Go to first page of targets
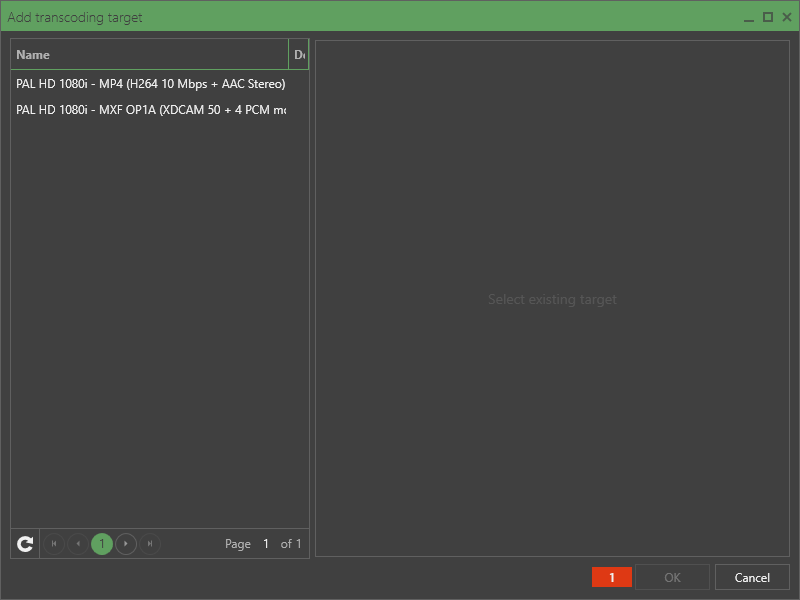Screen dimensions: 800x600 coord(54,544)
